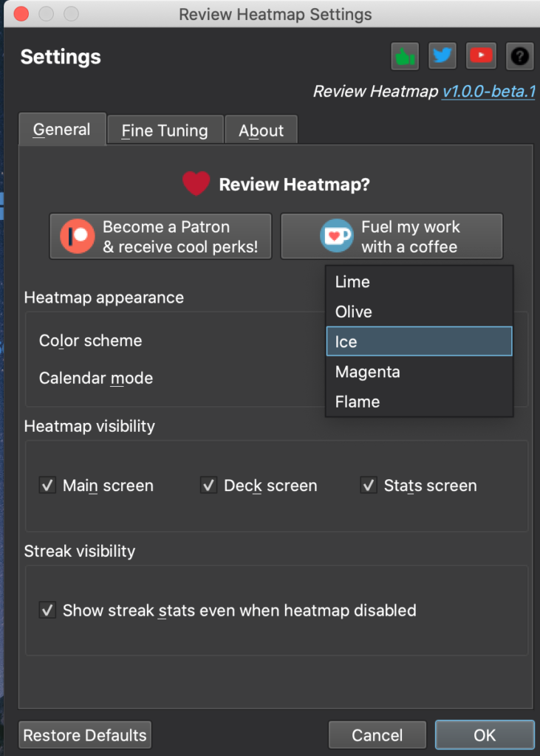The width and height of the screenshot is (540, 756).
Task: Click the red heart icon
Action: pos(196,184)
